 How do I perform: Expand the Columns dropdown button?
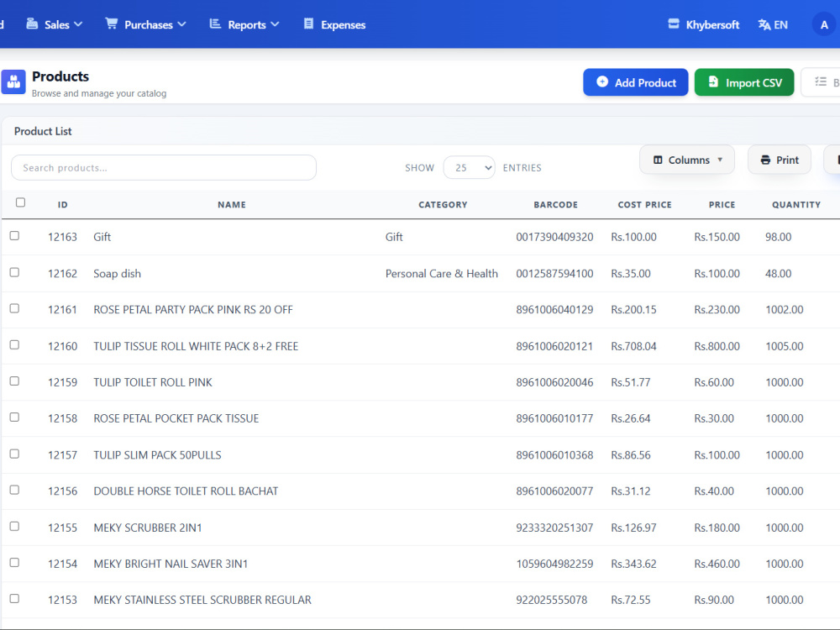coord(687,160)
